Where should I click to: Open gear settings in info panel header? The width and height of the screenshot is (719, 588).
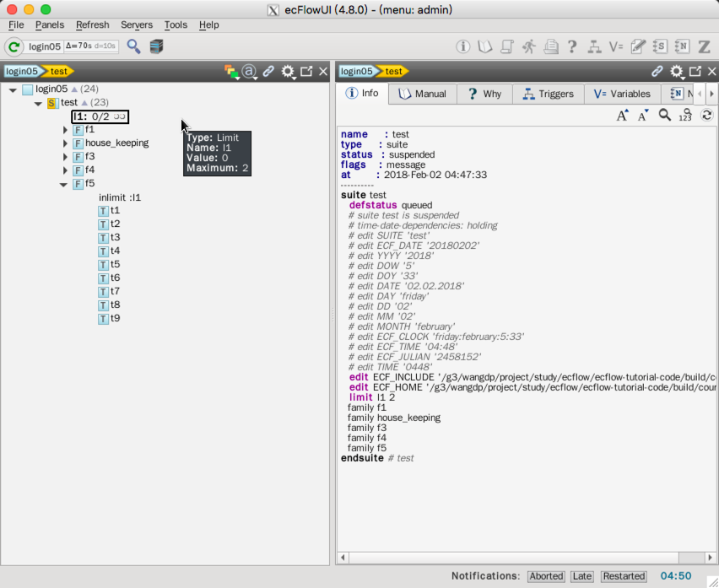coord(676,72)
